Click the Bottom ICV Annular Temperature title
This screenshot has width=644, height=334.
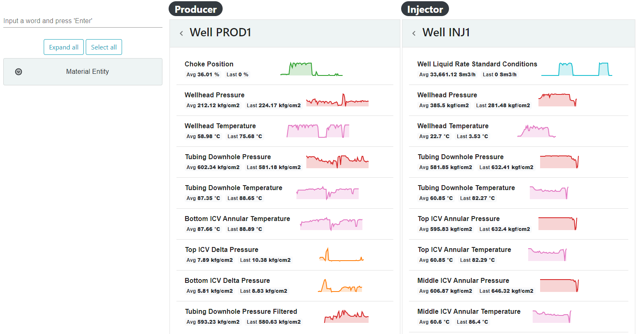(237, 219)
